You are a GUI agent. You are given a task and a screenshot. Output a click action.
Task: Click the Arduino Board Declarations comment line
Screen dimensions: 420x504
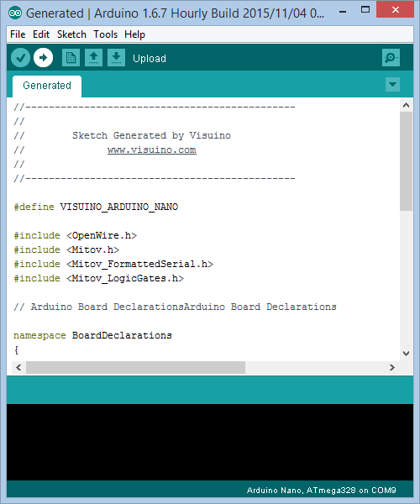click(x=175, y=307)
